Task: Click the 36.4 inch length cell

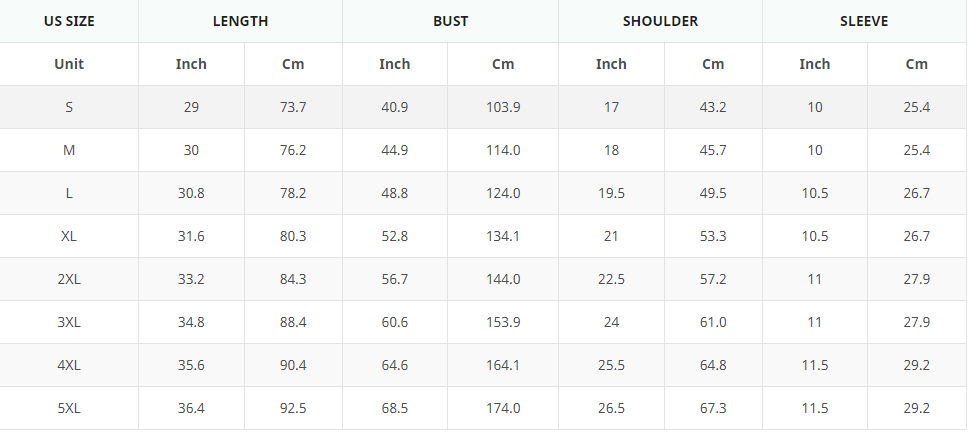Action: pos(191,408)
